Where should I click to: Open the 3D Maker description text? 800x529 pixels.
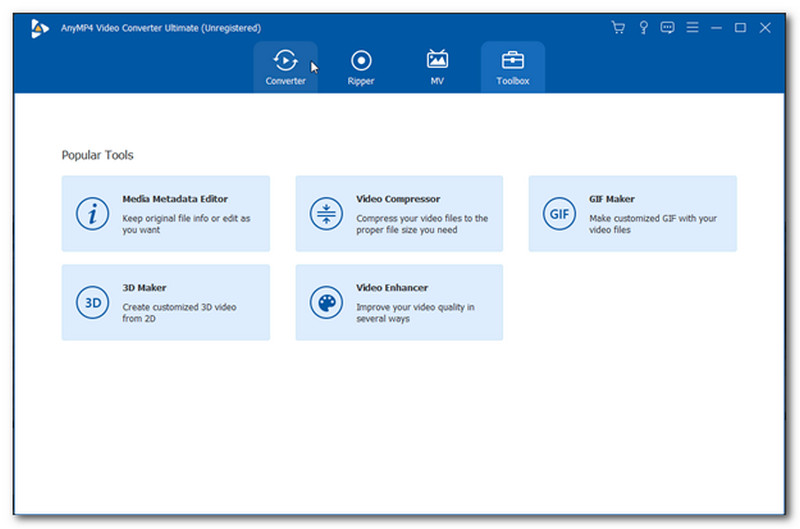tap(178, 312)
